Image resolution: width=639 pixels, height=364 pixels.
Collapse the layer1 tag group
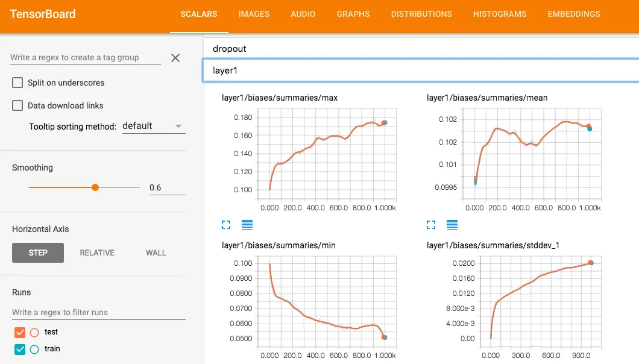(x=421, y=71)
